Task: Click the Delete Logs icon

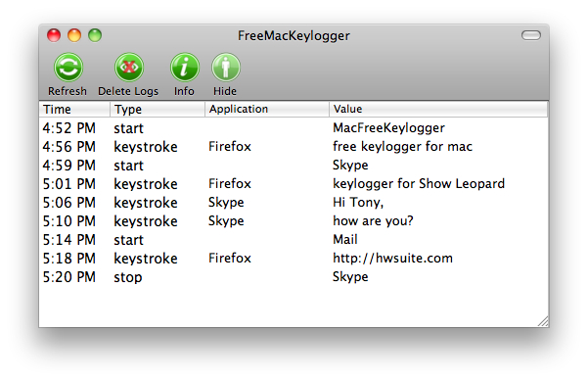Action: [x=129, y=68]
